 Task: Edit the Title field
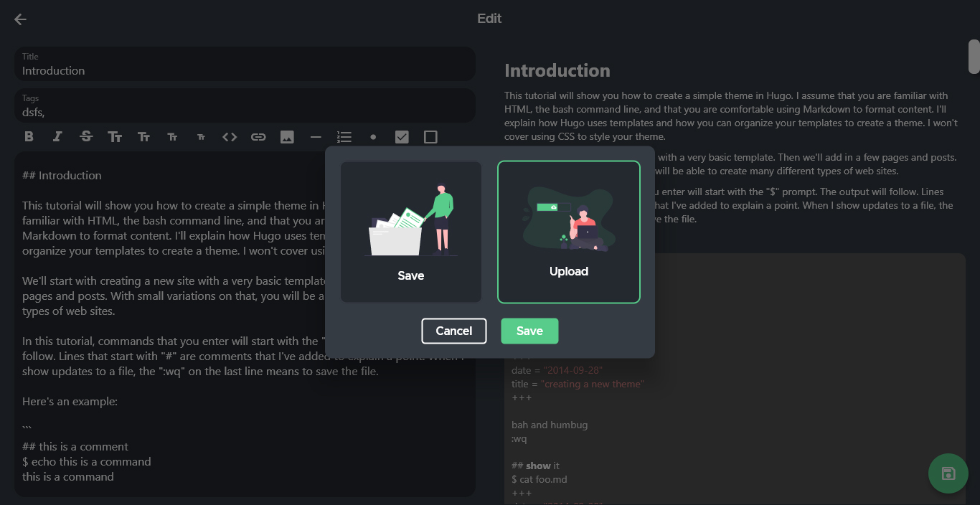tap(245, 65)
